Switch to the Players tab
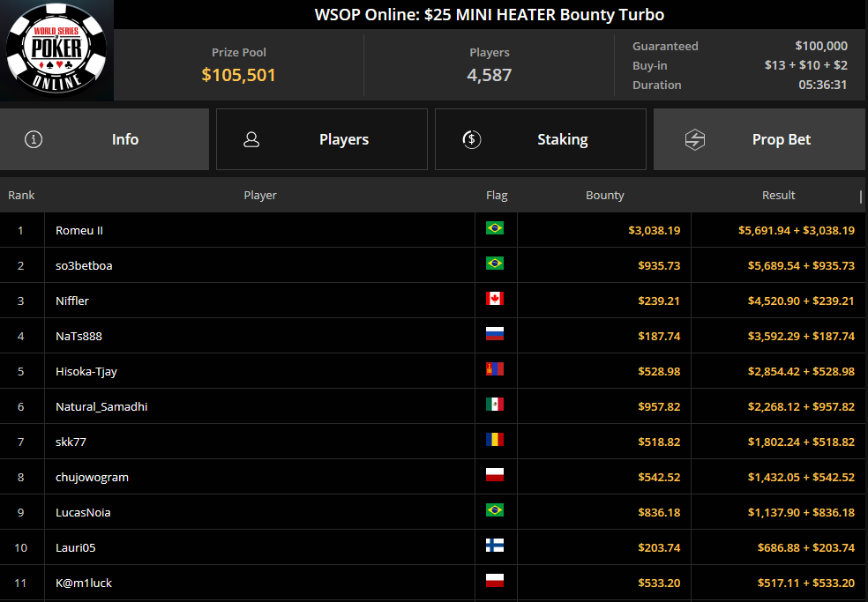This screenshot has width=868, height=602. pyautogui.click(x=322, y=139)
